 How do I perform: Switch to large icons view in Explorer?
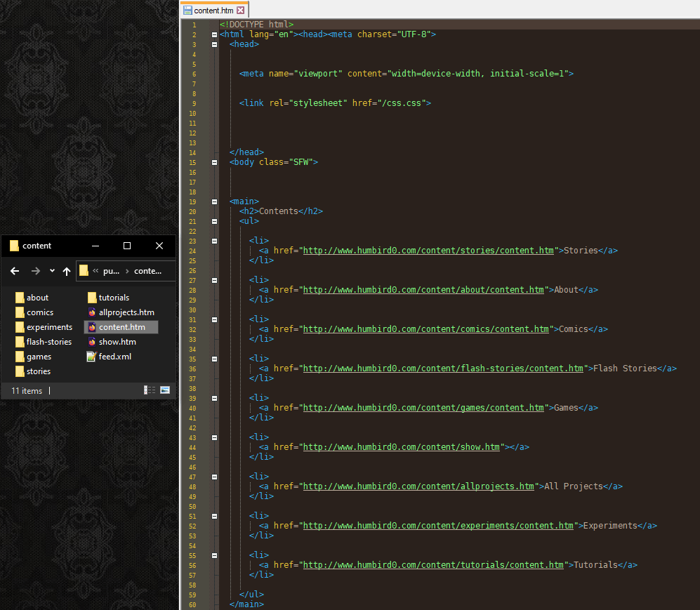pos(165,390)
